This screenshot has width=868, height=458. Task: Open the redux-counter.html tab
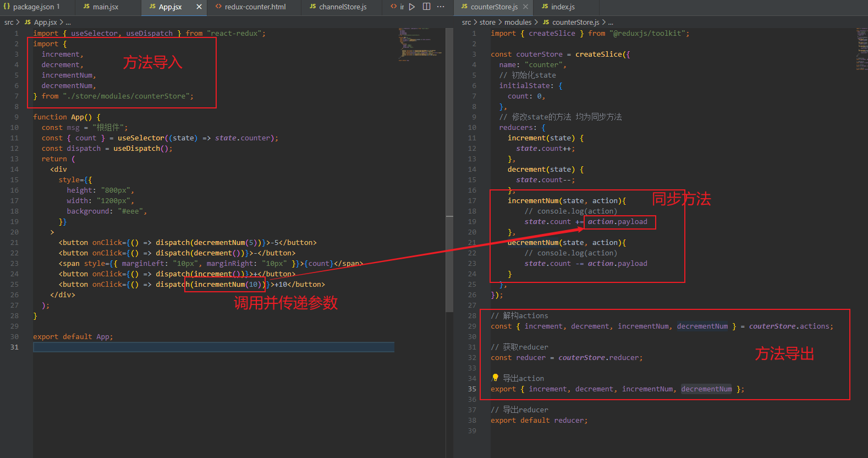255,7
